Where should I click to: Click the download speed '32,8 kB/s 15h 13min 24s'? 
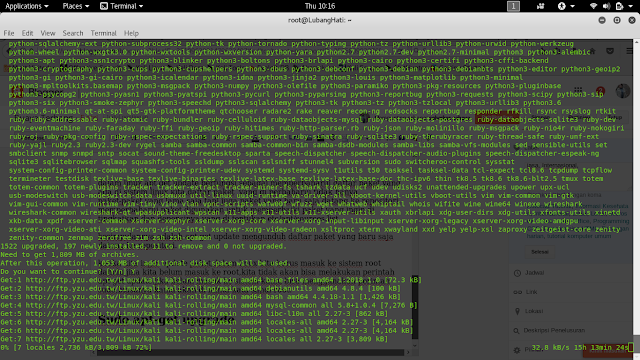coord(580,348)
